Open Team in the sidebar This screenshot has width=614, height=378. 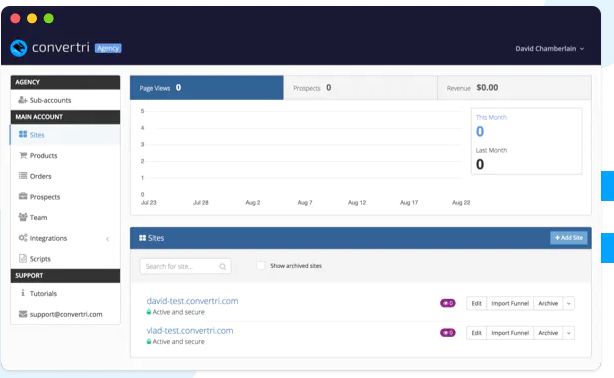[x=65, y=217]
